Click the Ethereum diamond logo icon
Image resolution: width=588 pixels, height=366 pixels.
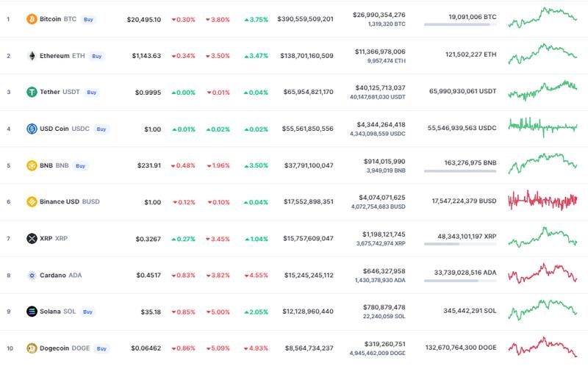coord(32,55)
